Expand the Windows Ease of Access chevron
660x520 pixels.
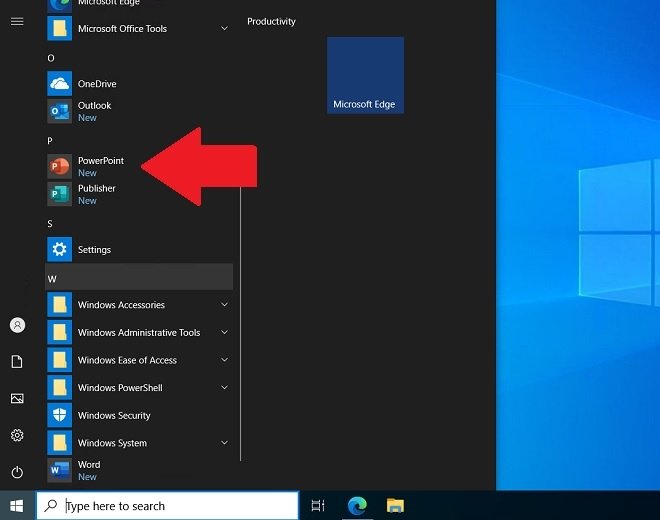224,360
